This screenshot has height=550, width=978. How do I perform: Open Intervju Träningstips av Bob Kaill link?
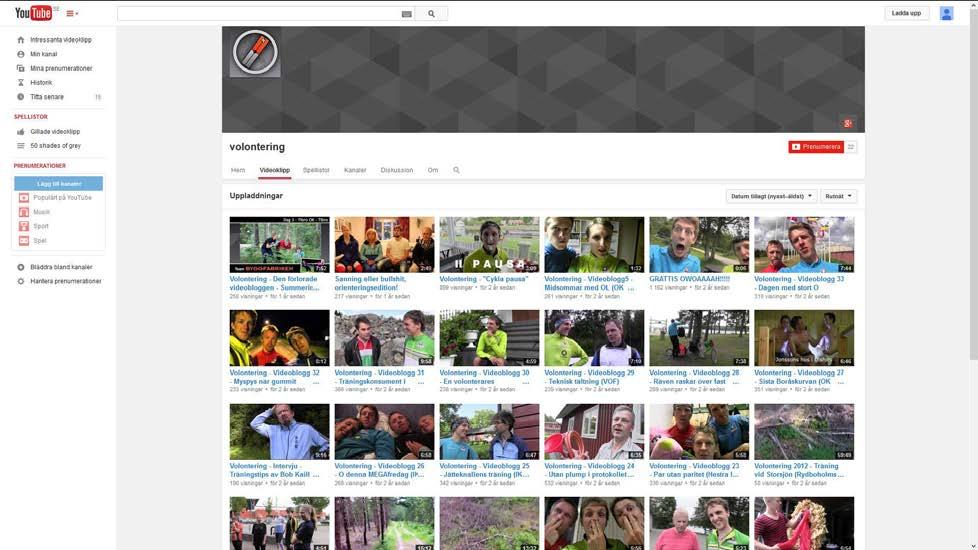[274, 470]
